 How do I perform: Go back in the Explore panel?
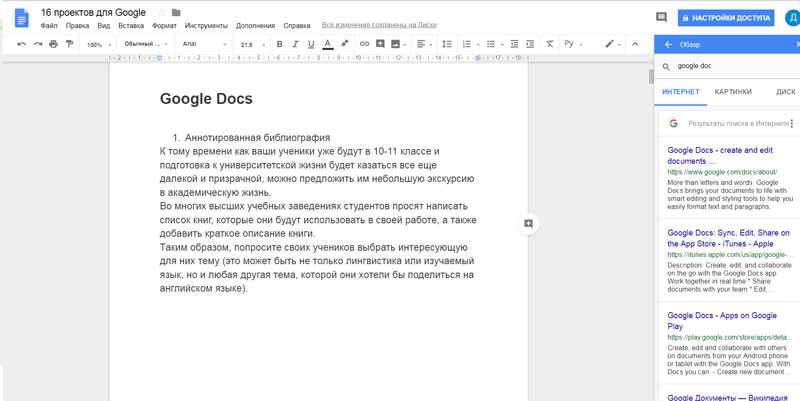668,45
